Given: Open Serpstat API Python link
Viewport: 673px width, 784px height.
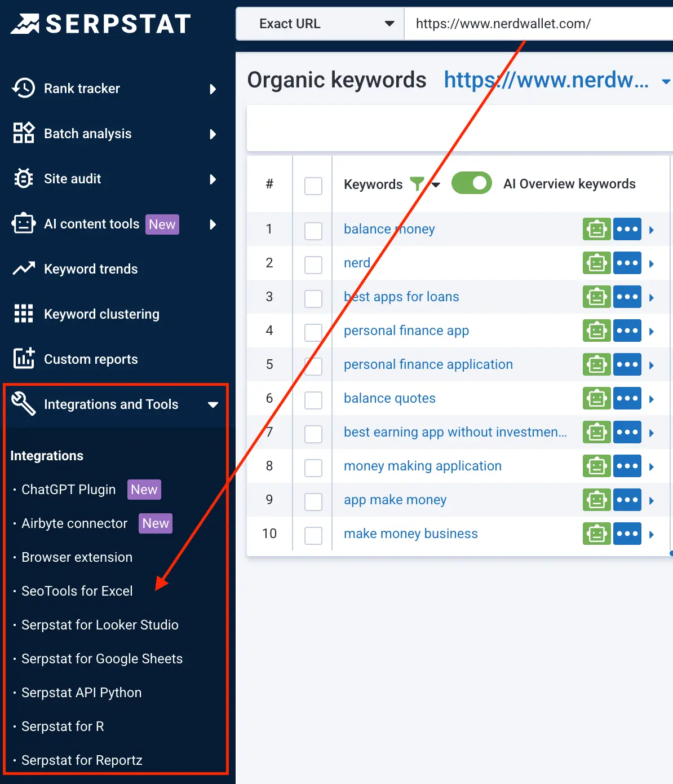Looking at the screenshot, I should (x=81, y=693).
